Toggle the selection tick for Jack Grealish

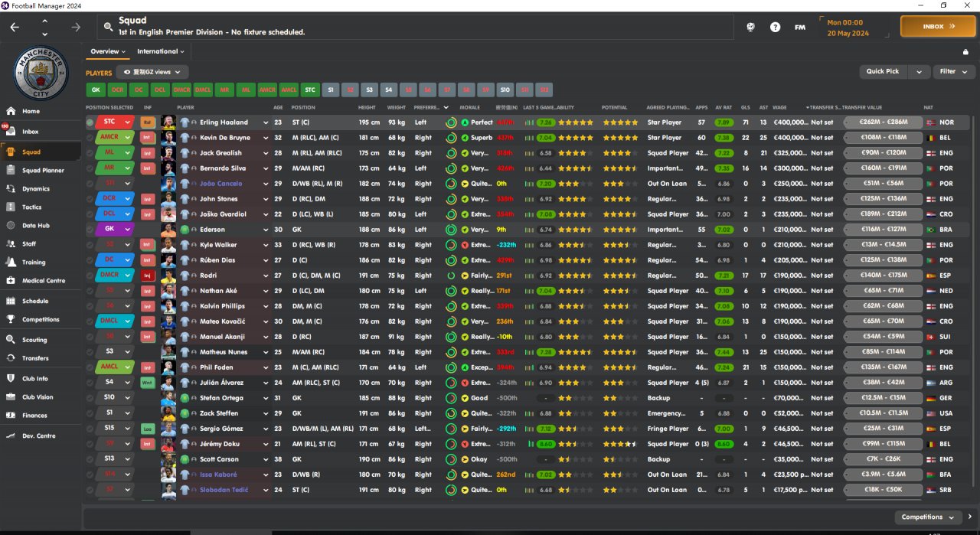(90, 153)
